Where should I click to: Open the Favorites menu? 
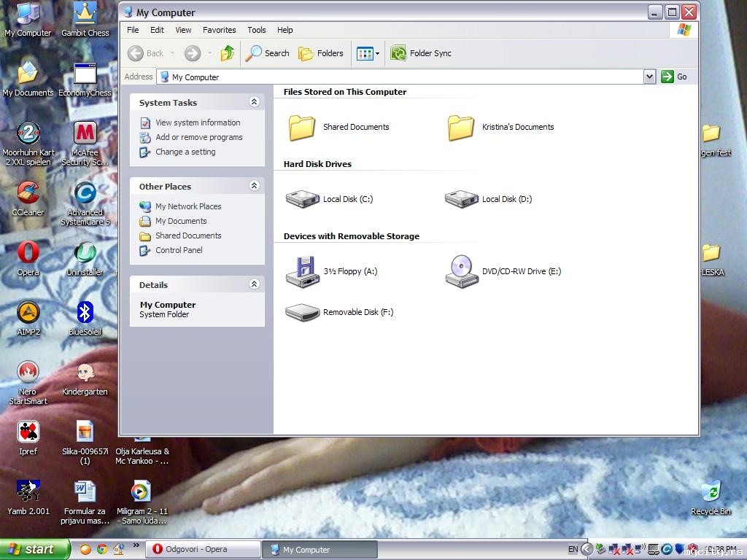point(219,30)
